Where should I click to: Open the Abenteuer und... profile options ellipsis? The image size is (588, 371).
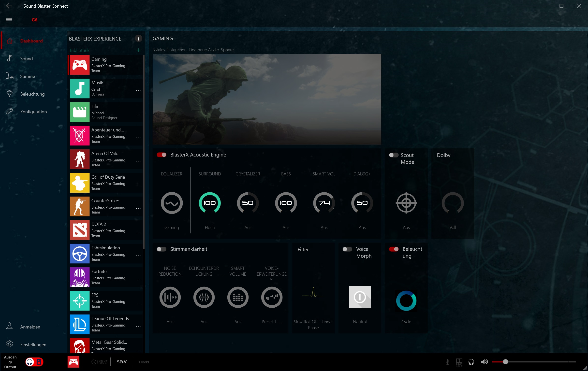click(x=139, y=138)
